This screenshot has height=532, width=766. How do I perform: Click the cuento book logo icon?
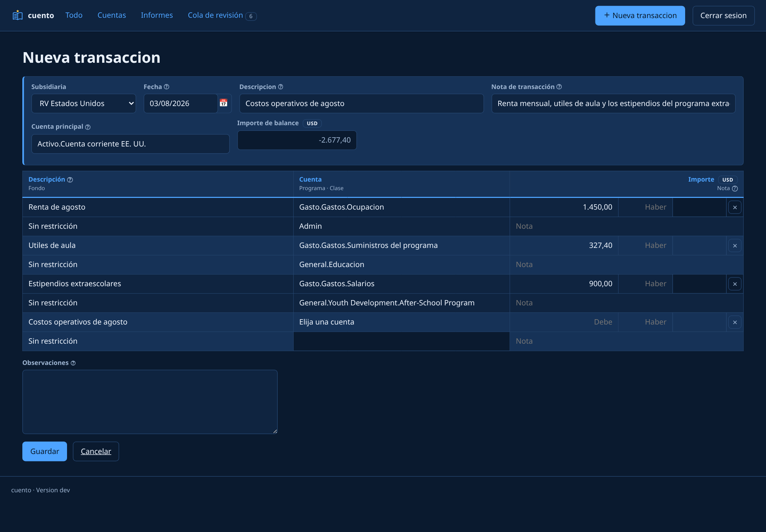17,15
